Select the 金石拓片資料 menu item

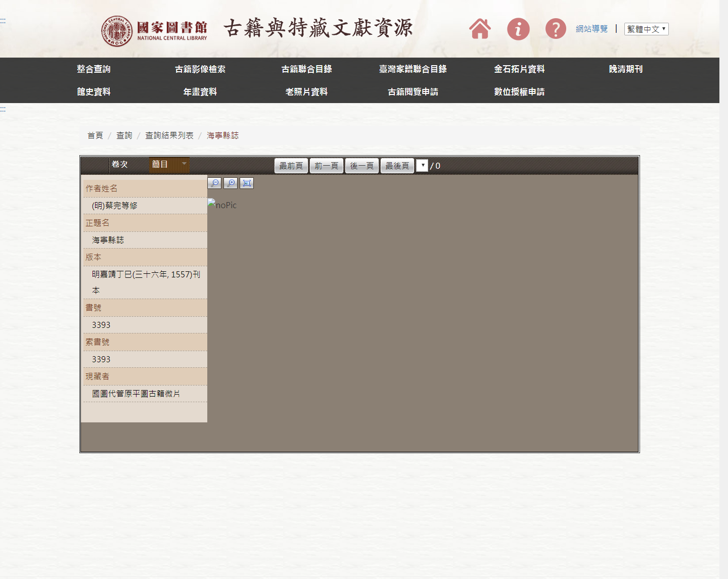pos(519,69)
